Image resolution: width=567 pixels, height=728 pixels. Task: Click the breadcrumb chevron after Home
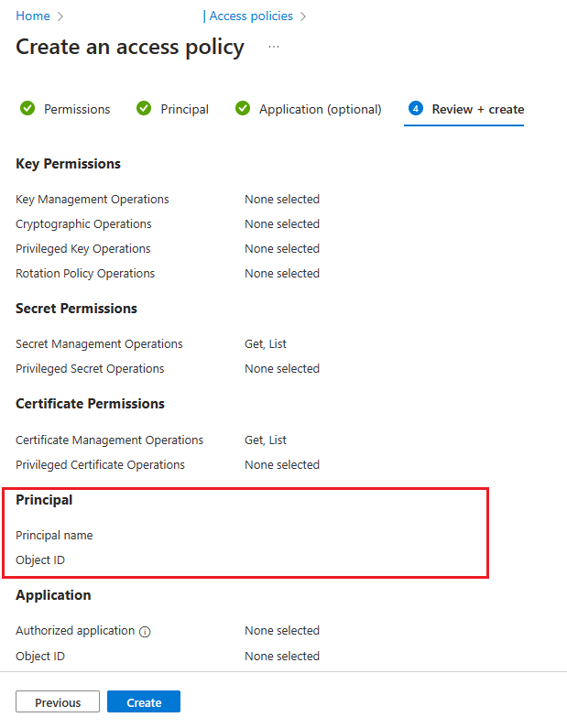click(60, 16)
